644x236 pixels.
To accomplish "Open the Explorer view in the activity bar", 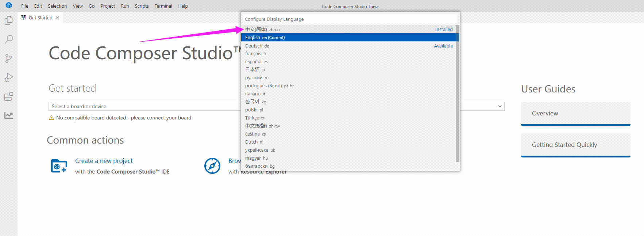I will (x=9, y=20).
